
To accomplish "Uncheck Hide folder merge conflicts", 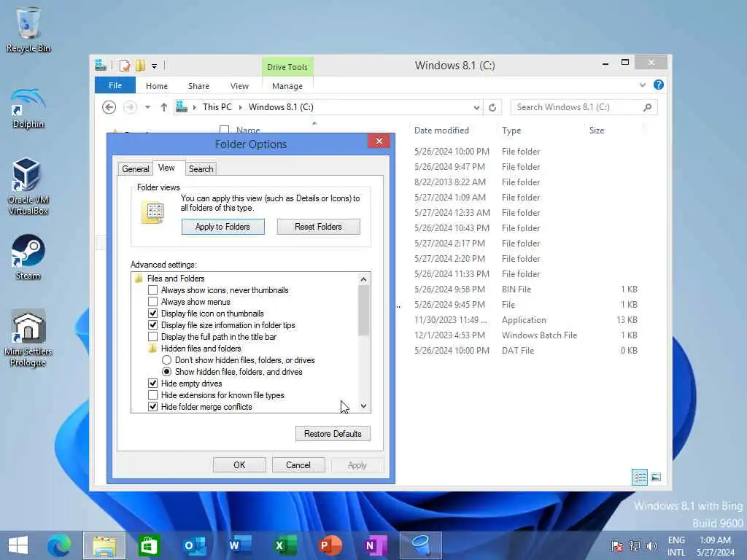I will (x=153, y=407).
